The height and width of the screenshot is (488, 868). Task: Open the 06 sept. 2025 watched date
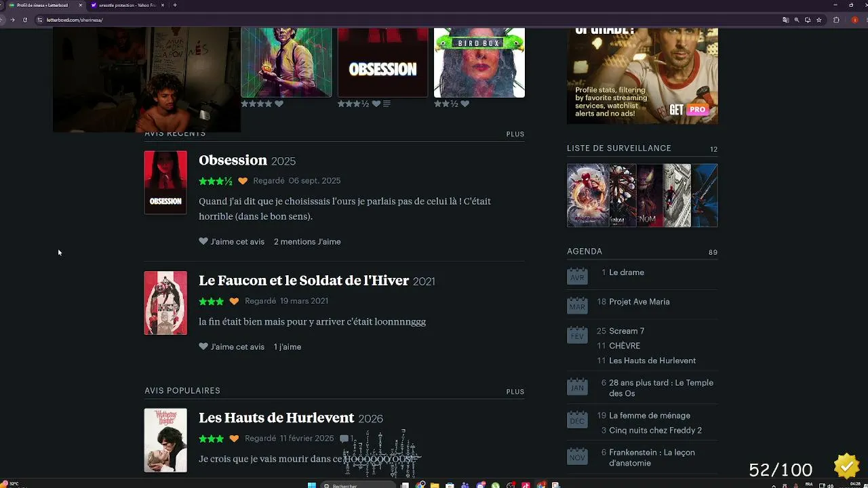pos(315,181)
